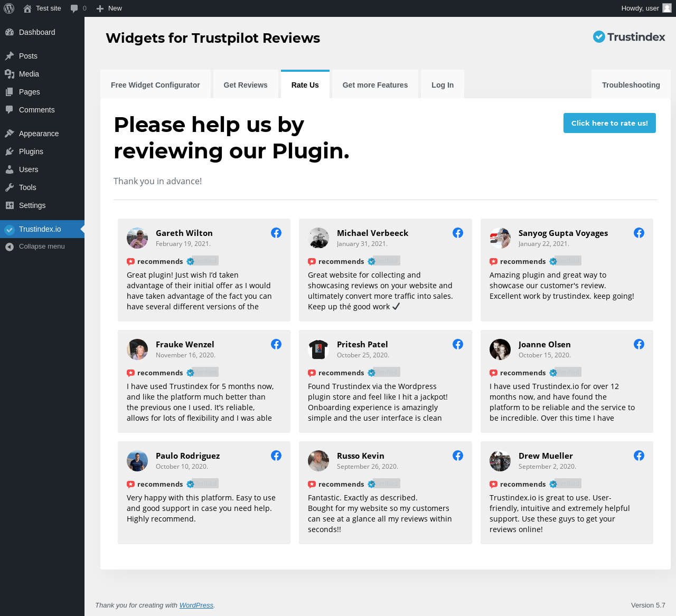Click Drew Mueller's profile picture
This screenshot has height=616, width=676.
500,461
